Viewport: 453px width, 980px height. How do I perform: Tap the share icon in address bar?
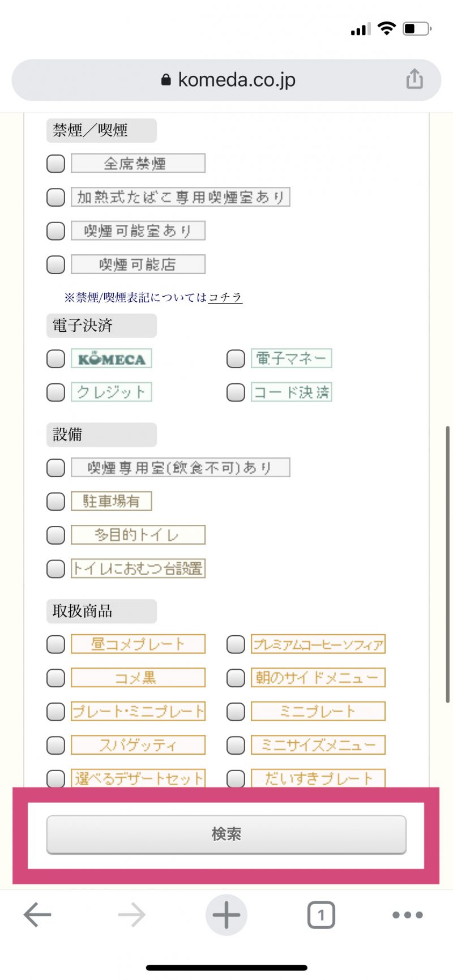415,79
